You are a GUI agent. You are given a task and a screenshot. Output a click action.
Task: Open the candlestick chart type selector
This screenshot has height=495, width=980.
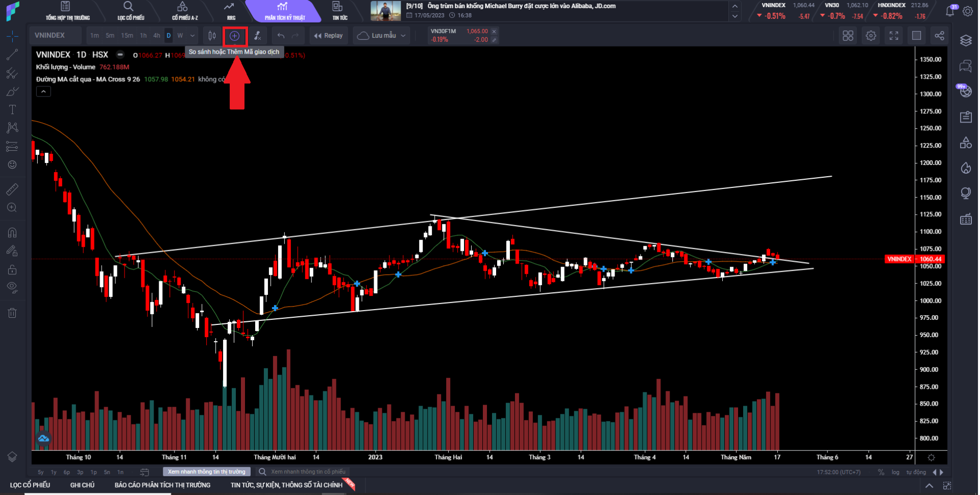coord(212,36)
